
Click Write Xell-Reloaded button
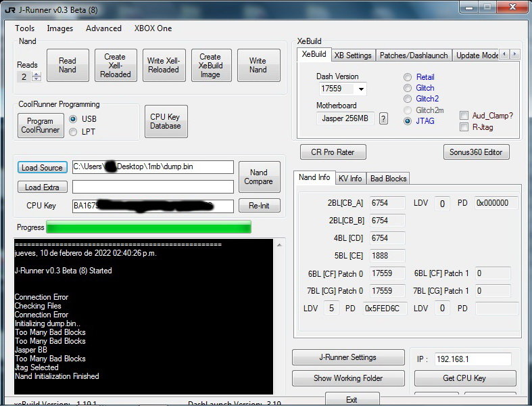(164, 65)
